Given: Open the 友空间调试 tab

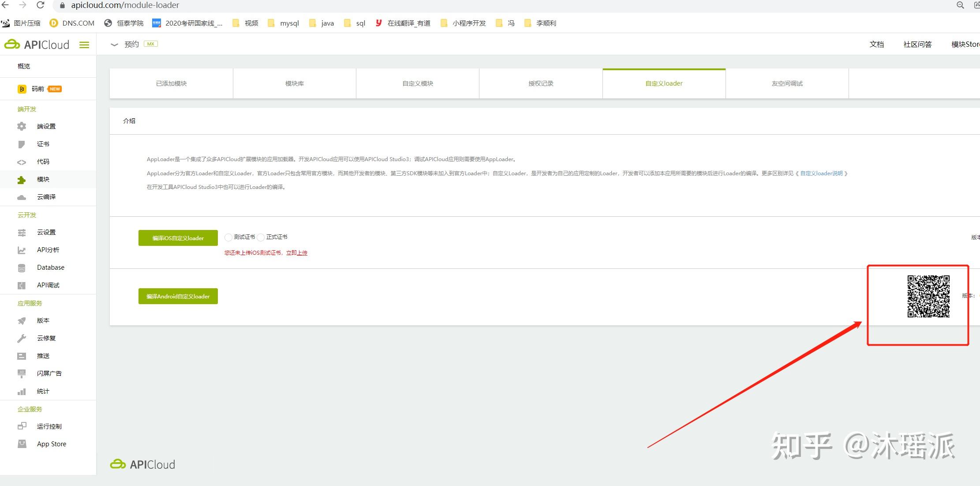Looking at the screenshot, I should pyautogui.click(x=787, y=83).
